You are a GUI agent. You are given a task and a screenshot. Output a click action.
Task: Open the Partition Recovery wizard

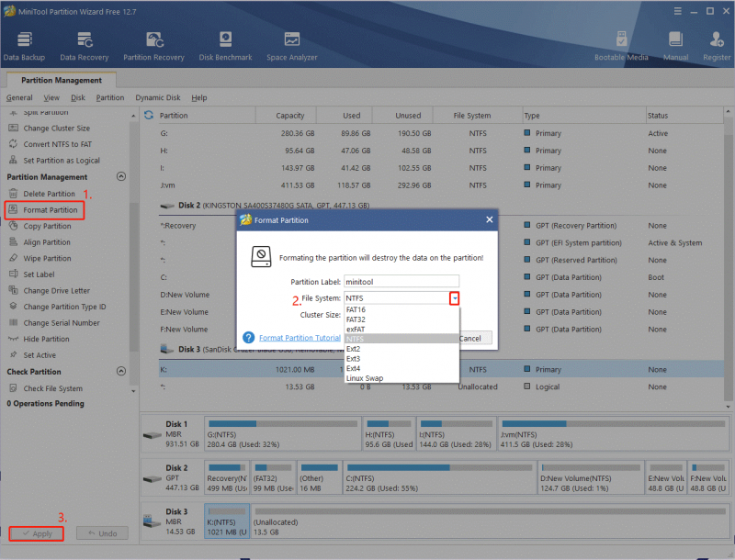click(x=153, y=46)
